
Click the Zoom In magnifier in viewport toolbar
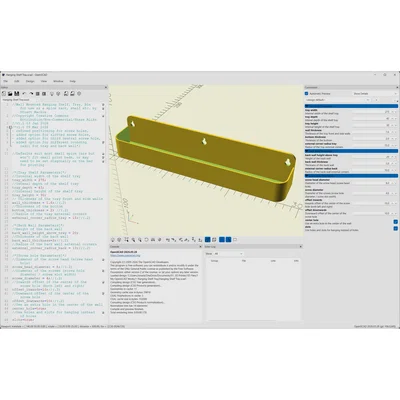click(133, 239)
